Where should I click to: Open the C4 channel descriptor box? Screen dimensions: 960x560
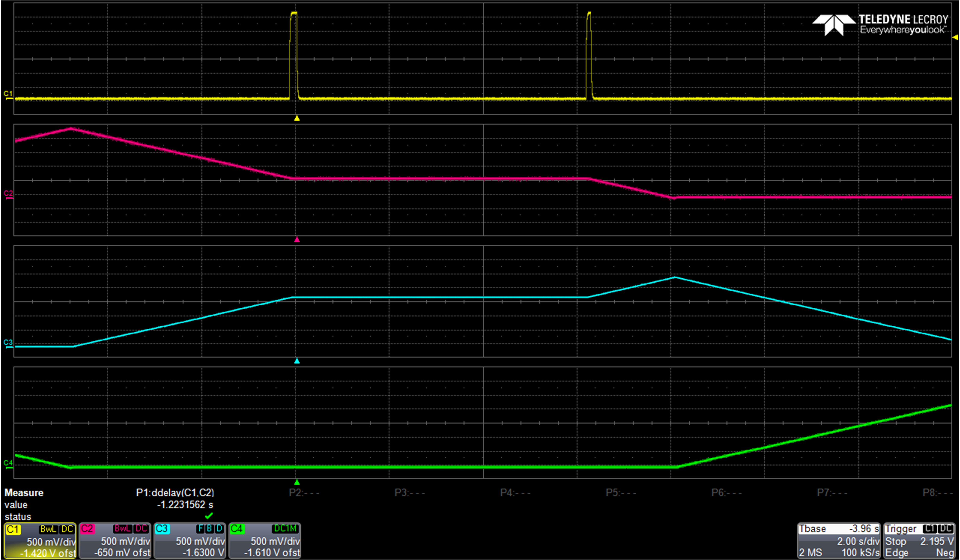click(x=265, y=541)
